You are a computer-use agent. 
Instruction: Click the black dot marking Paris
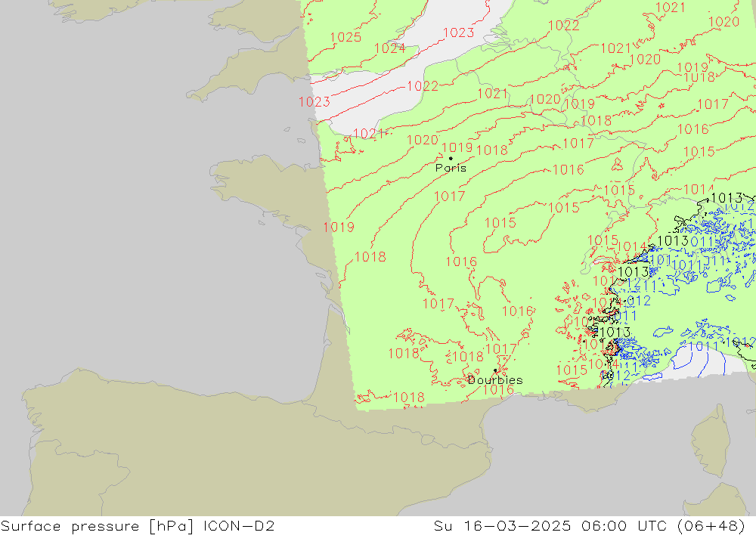451,158
